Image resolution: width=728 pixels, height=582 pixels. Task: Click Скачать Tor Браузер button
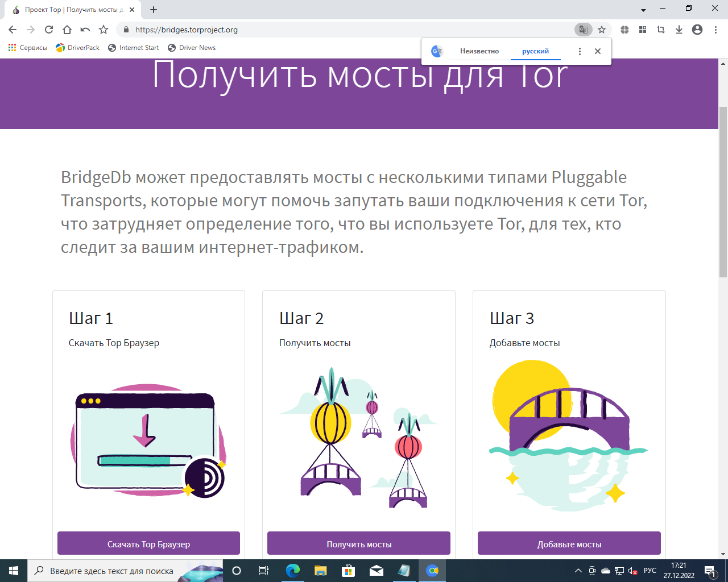[x=148, y=543]
